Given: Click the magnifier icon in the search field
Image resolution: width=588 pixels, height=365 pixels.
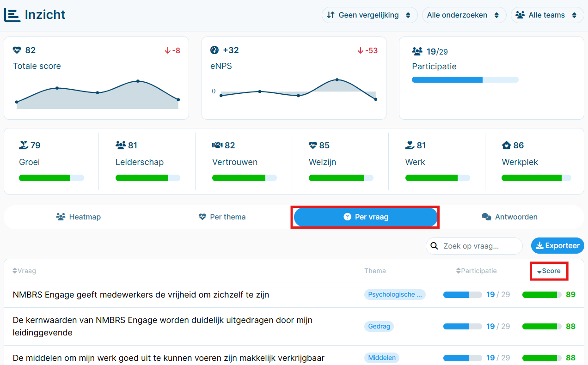Looking at the screenshot, I should click(434, 246).
